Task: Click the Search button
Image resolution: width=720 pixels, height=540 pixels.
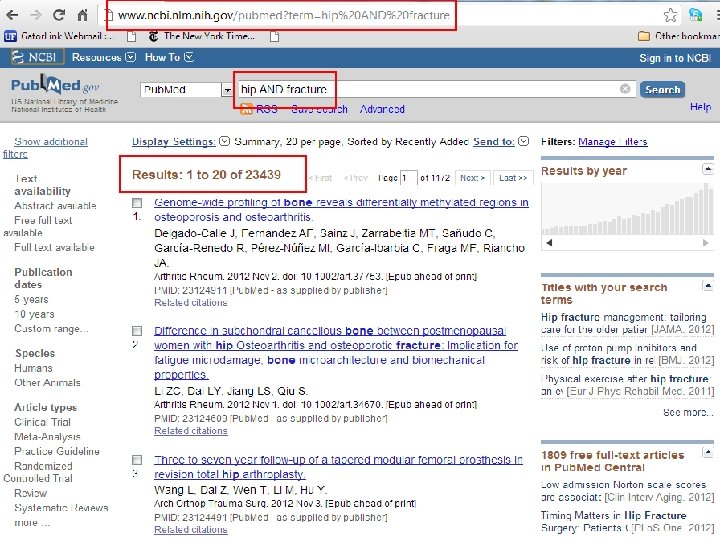Action: point(662,90)
